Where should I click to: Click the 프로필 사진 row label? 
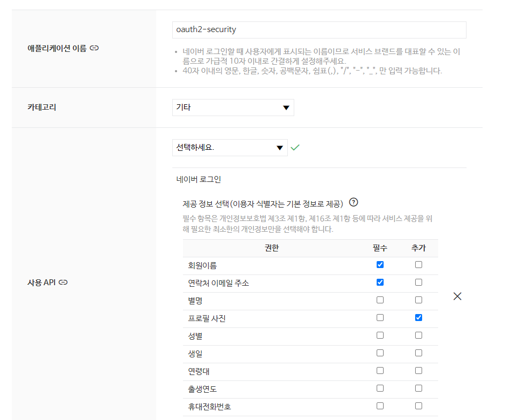[x=207, y=318]
